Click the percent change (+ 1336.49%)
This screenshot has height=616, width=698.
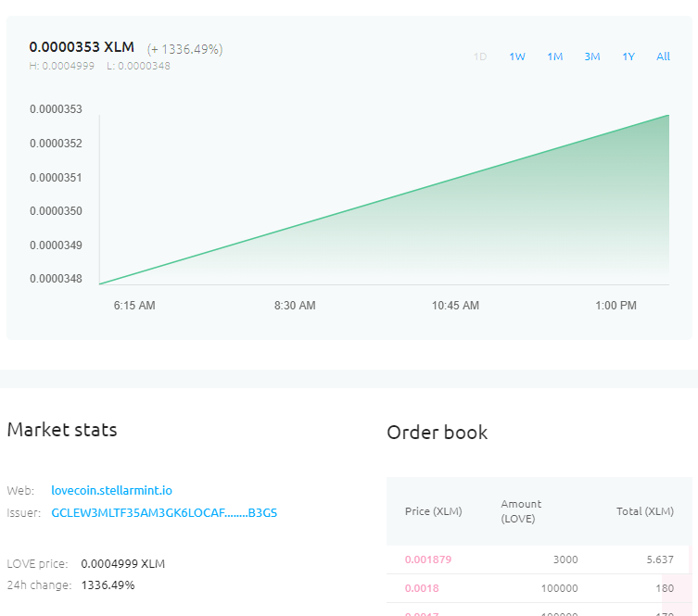click(184, 49)
